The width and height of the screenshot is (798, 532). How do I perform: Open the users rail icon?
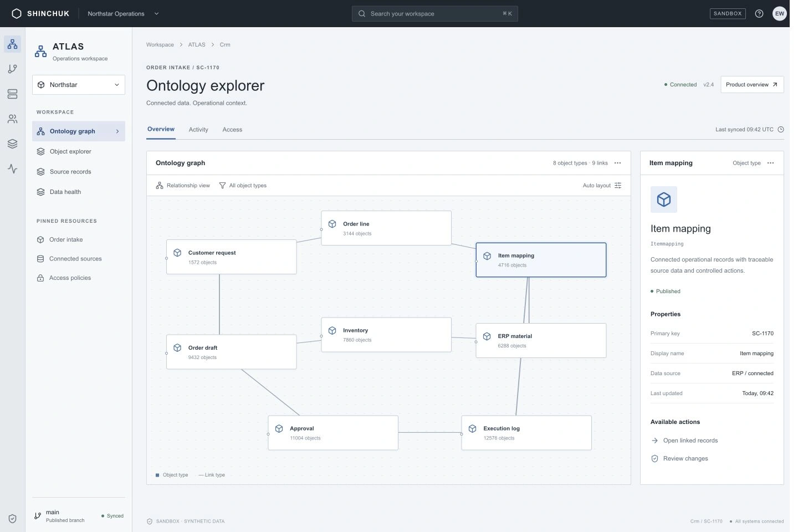[x=13, y=119]
